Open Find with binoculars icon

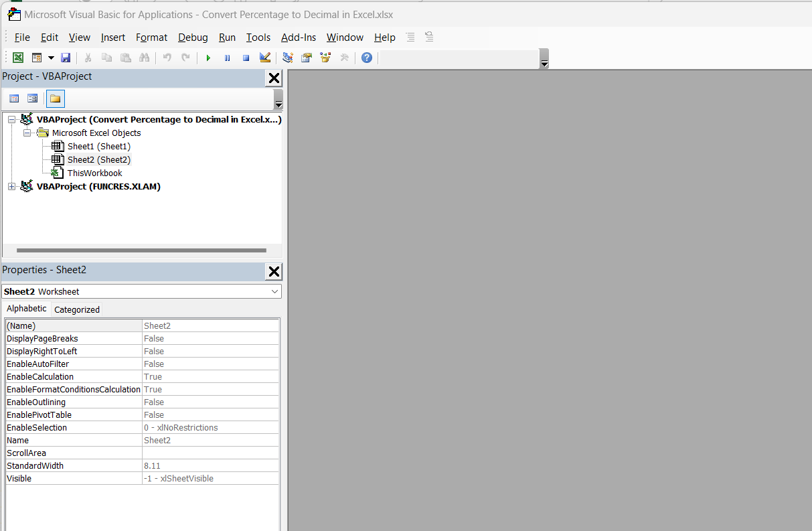tap(144, 58)
